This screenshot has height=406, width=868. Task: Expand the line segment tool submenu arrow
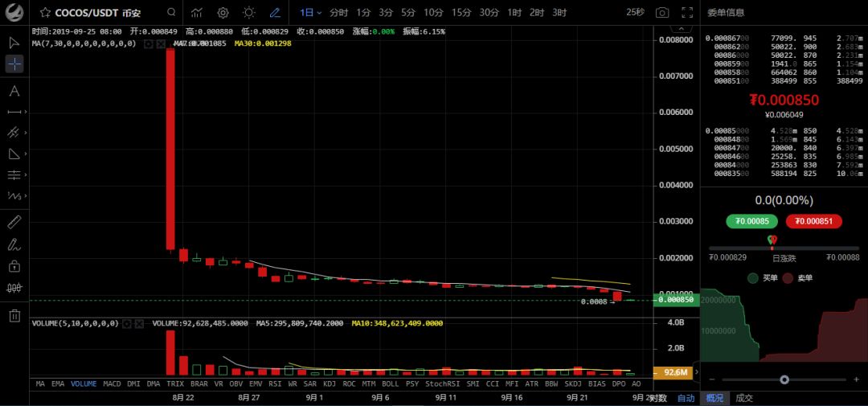pyautogui.click(x=26, y=112)
